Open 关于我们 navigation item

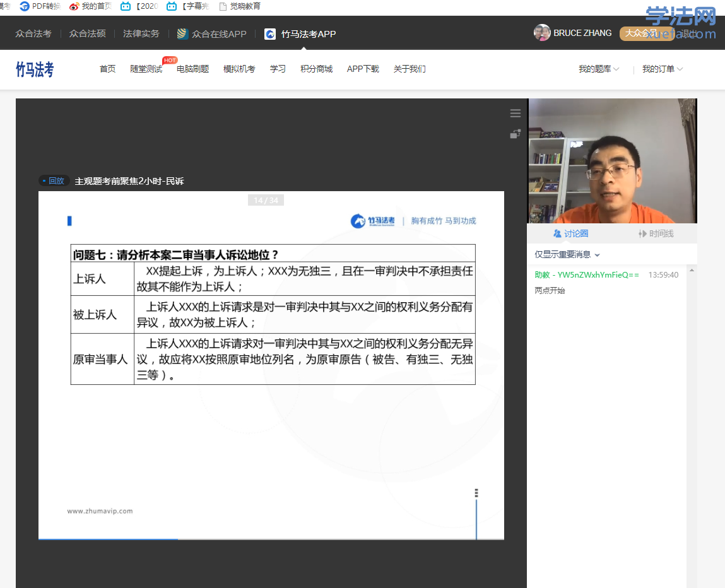point(410,69)
